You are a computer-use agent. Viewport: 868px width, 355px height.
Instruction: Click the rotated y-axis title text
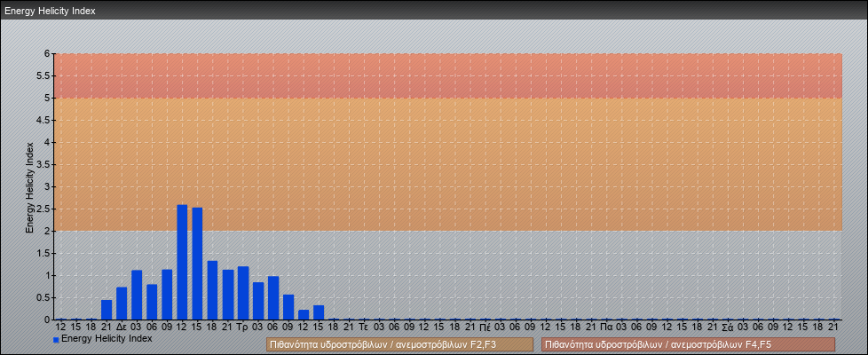[29, 186]
